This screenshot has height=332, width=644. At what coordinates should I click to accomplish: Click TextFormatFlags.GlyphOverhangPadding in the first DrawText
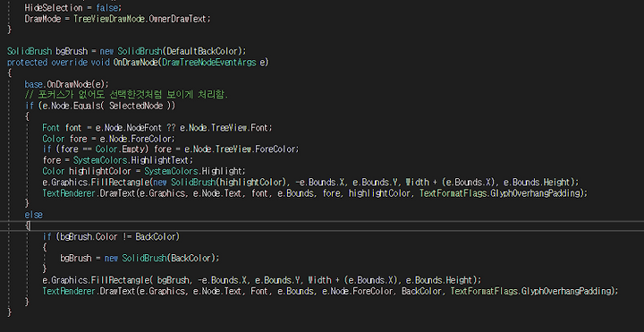tap(501, 192)
